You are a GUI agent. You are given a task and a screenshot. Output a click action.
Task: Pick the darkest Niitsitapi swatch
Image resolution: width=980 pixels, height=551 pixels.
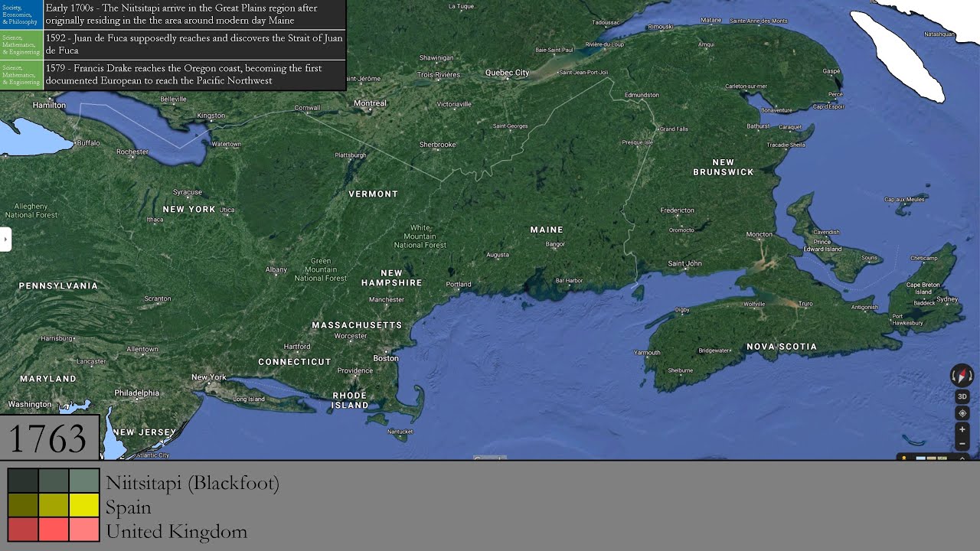23,481
